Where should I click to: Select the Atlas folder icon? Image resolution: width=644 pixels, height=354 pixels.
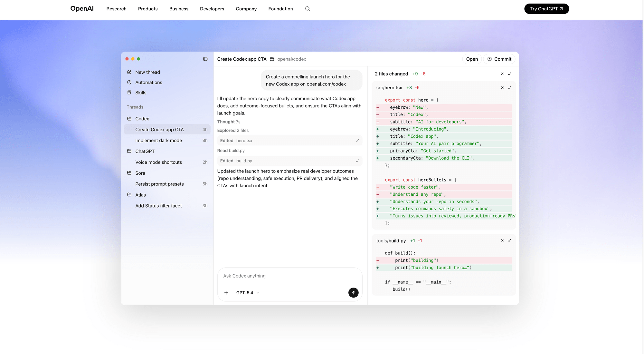(129, 195)
